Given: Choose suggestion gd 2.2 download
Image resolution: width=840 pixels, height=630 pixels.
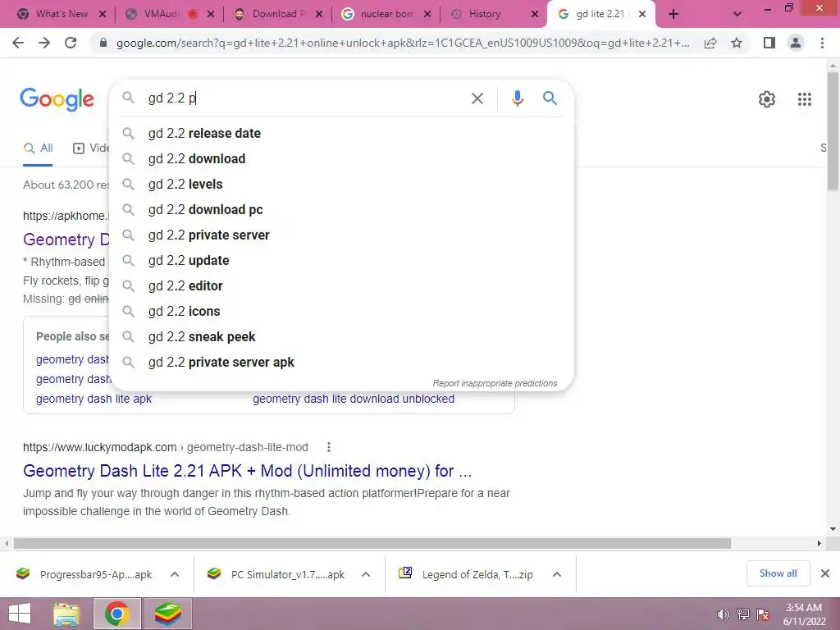Looking at the screenshot, I should point(342,158).
